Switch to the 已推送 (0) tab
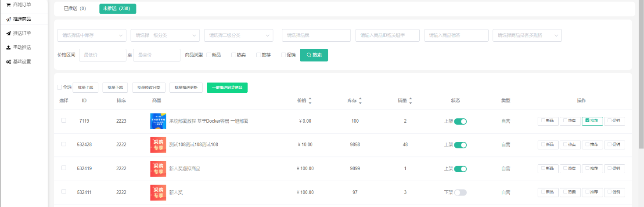The height and width of the screenshot is (207, 644). [x=75, y=9]
